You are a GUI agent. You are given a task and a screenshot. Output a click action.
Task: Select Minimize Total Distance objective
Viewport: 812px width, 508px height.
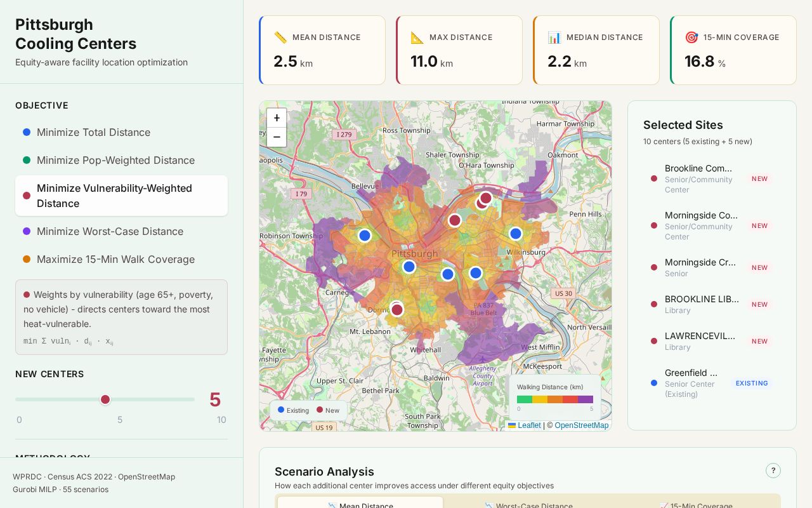point(121,132)
